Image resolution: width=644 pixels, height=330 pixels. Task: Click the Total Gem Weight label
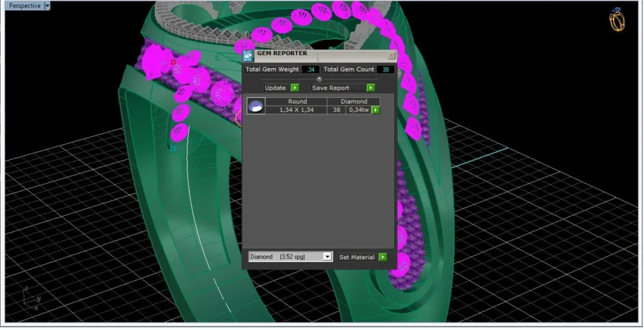tap(272, 70)
